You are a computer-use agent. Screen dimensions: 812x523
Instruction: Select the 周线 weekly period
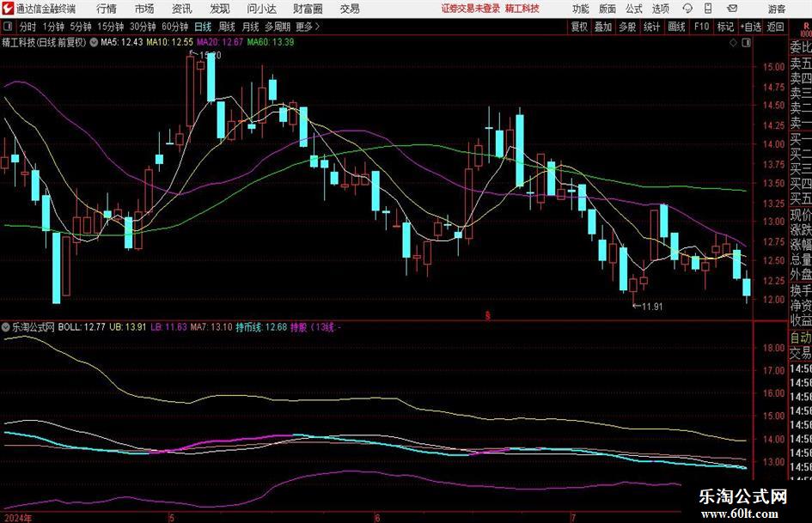tap(227, 27)
